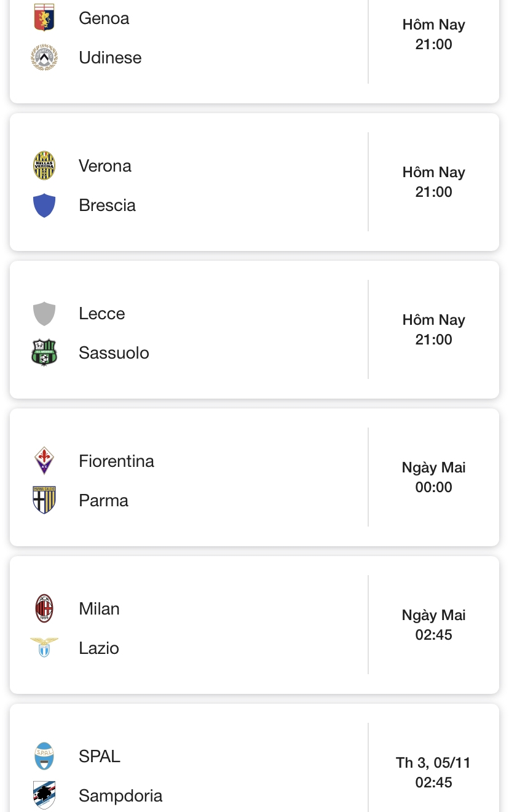Screen dimensions: 509x812
Task: Click Lecce's gray shield placeholder icon
Action: (x=44, y=313)
